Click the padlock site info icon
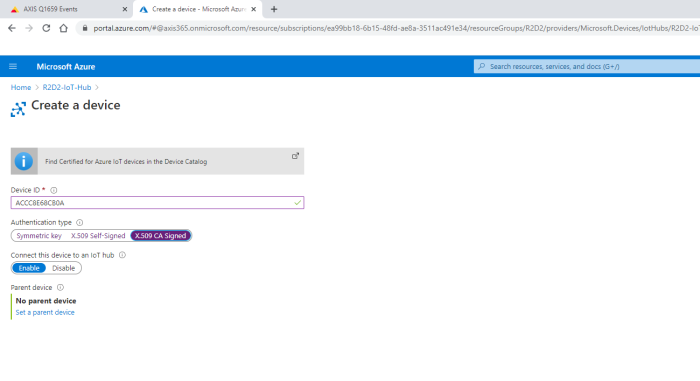The width and height of the screenshot is (700, 381). coord(84,28)
